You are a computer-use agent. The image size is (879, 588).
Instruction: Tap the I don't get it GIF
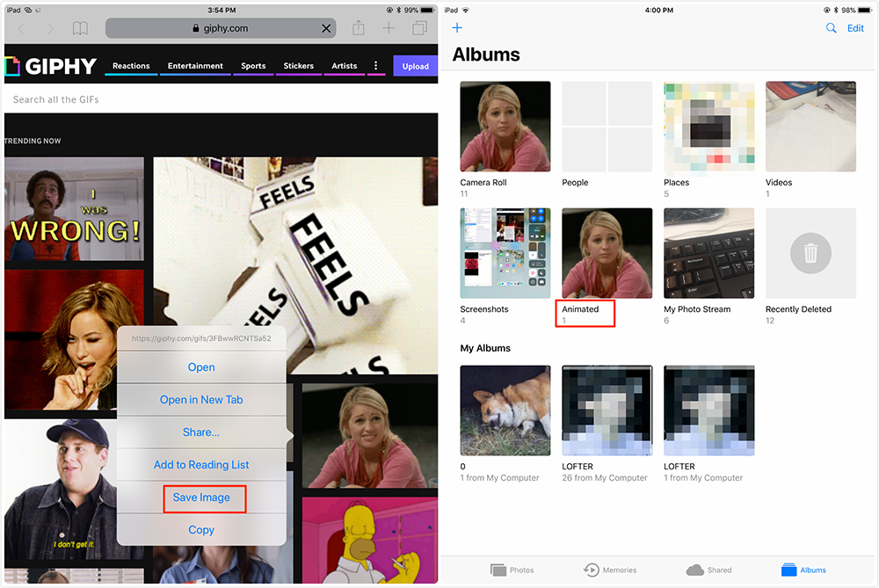59,489
